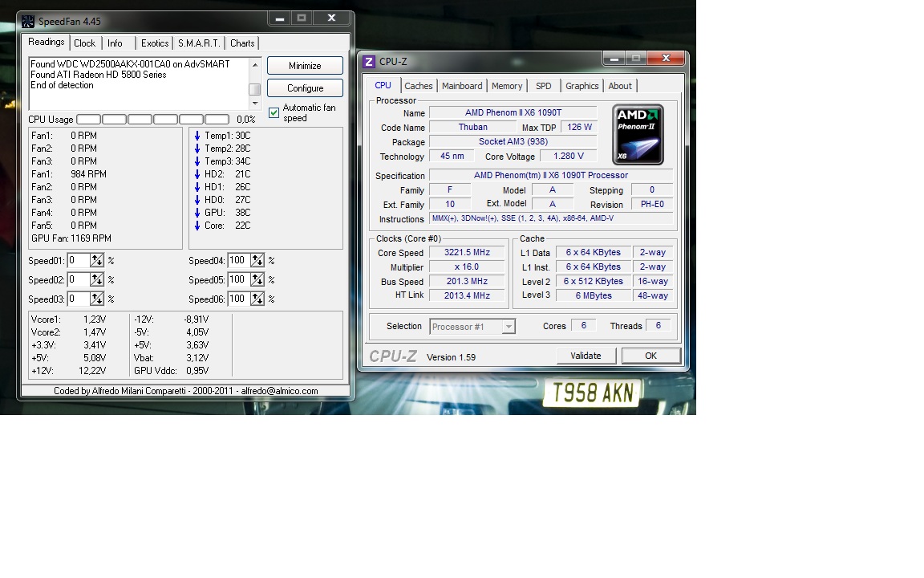The width and height of the screenshot is (924, 578).
Task: Click the Speed05 value field
Action: (239, 279)
